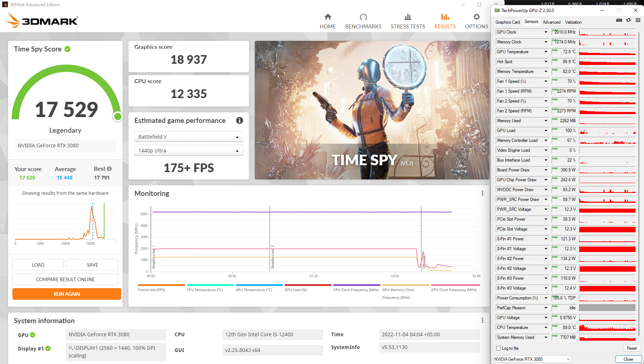Click the info icon next to Best score
The width and height of the screenshot is (644, 364).
(109, 169)
